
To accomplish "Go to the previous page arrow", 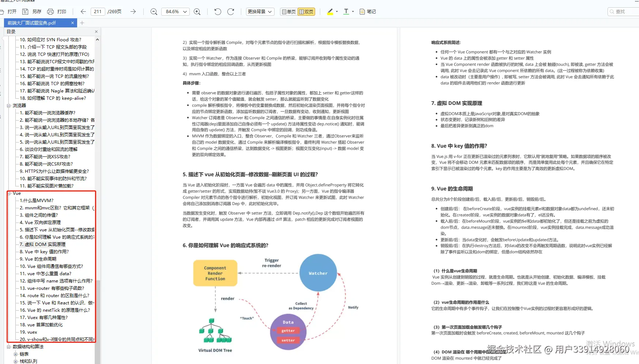I will point(83,12).
